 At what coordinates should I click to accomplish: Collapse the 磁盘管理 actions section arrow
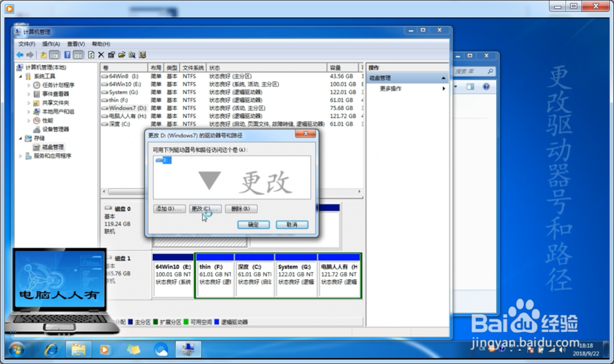(x=443, y=78)
